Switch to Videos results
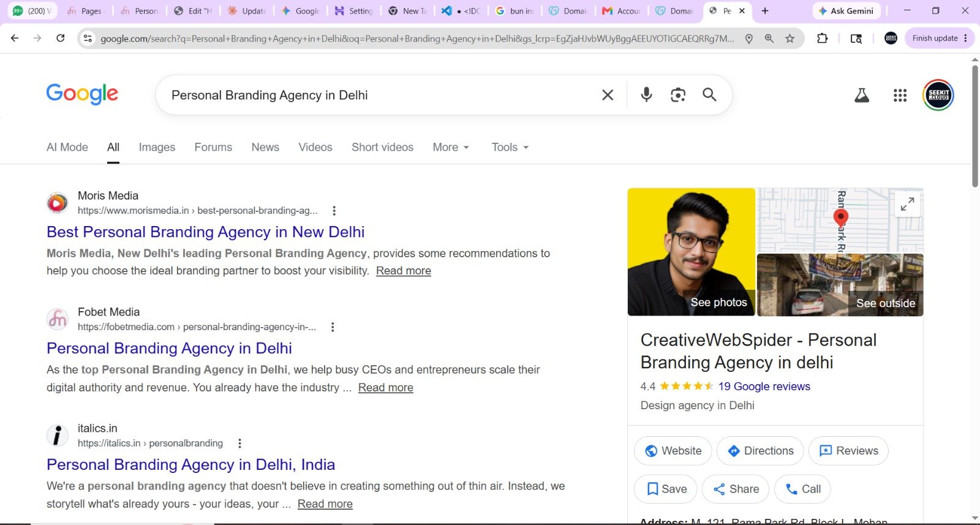Screen dimensions: 980x525 tap(315, 147)
